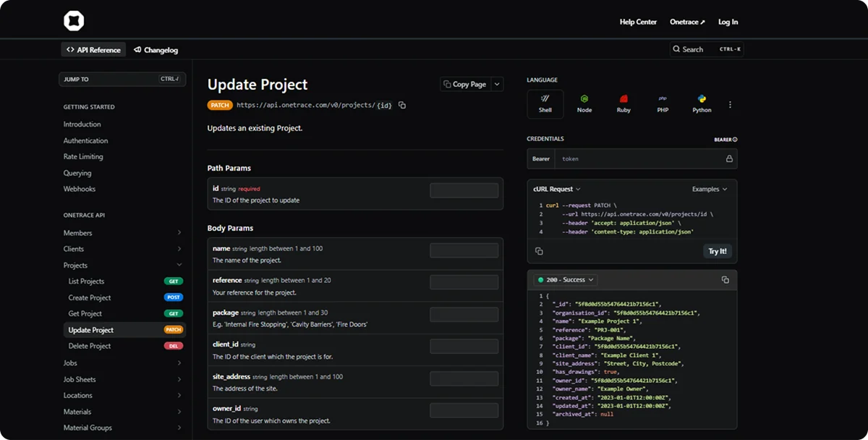The image size is (868, 440).
Task: Open more languages via three-dot icon
Action: click(x=730, y=104)
